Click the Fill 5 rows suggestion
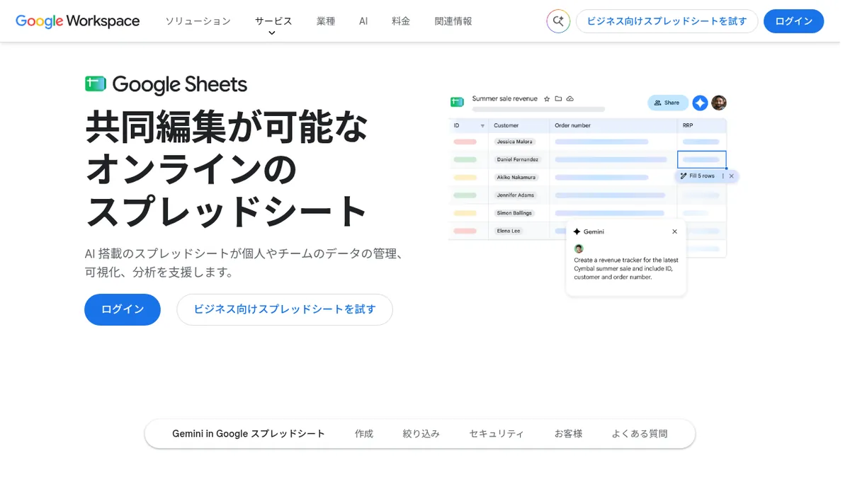The image size is (850, 504). pyautogui.click(x=702, y=176)
